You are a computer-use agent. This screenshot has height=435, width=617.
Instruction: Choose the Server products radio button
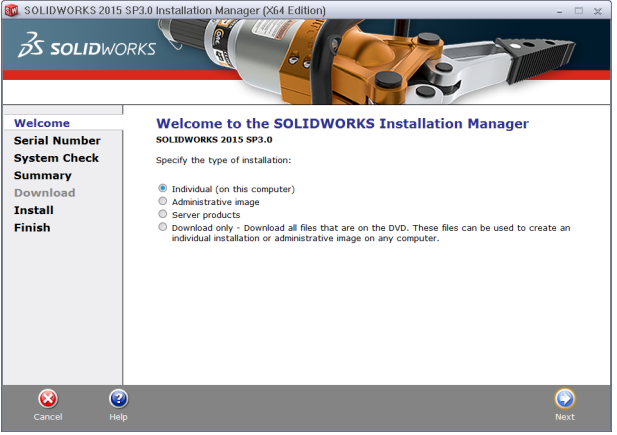click(x=163, y=215)
